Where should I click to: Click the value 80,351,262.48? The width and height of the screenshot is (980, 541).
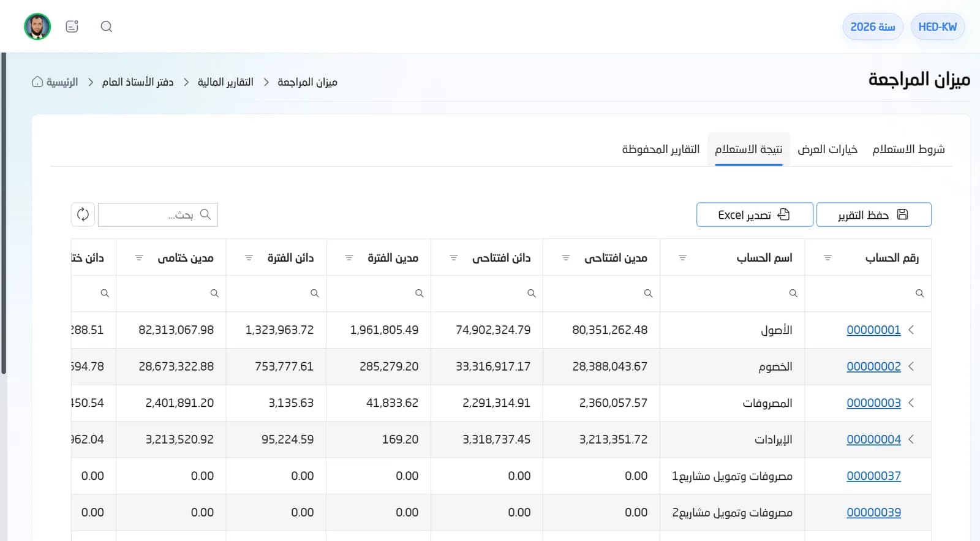pyautogui.click(x=609, y=330)
